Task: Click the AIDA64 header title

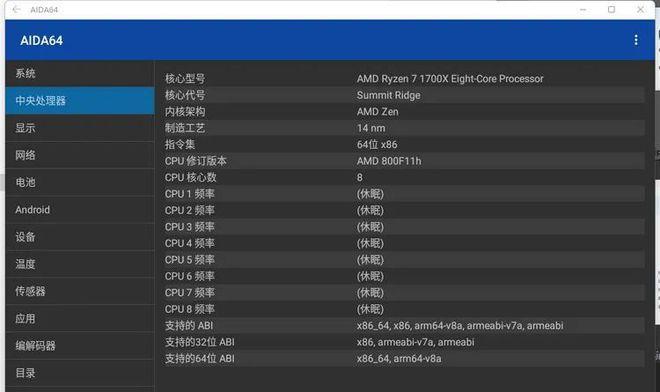Action: tap(42, 40)
